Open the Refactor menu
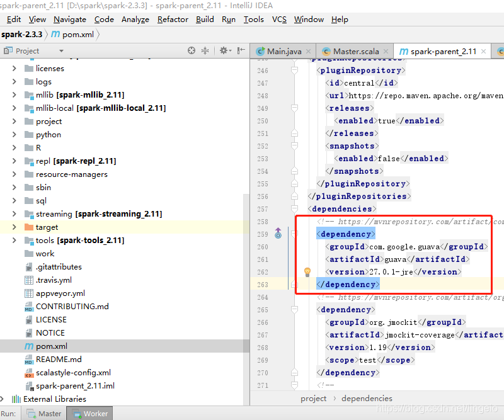This screenshot has width=504, height=420. (173, 20)
